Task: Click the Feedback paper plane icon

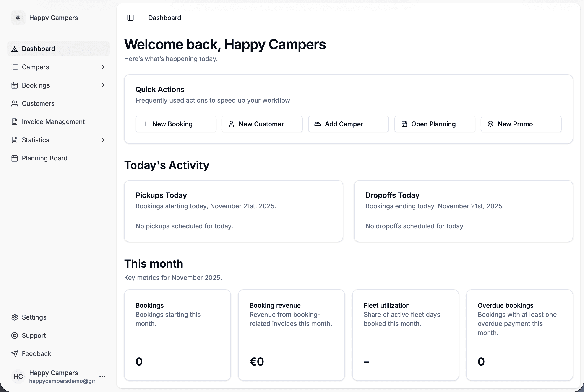Action: click(15, 354)
